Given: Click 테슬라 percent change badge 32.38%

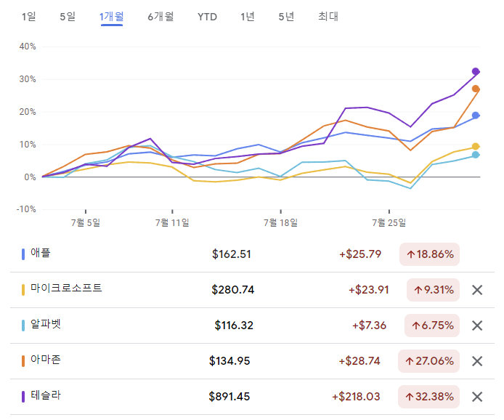Looking at the screenshot, I should point(428,397).
